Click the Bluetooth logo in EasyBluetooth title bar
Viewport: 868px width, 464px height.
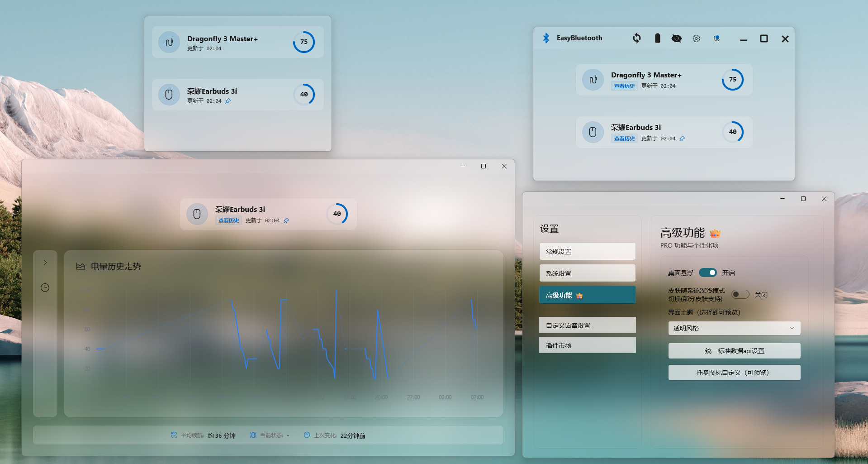[546, 38]
